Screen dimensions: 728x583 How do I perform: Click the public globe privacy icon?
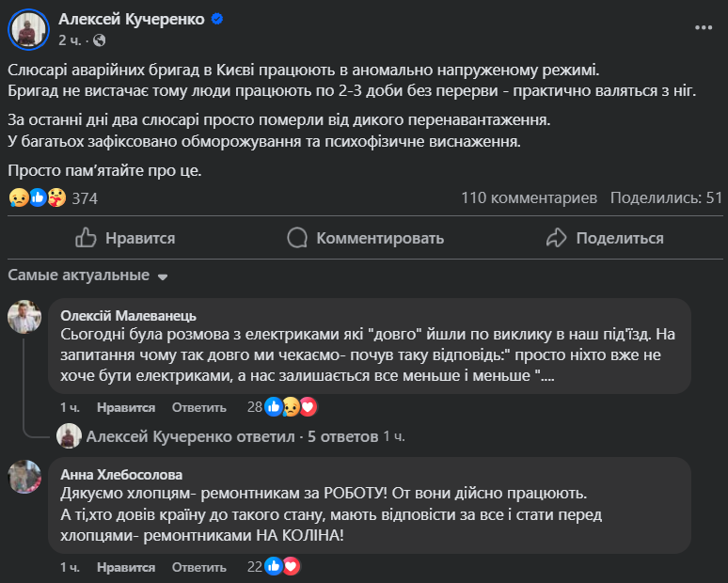(100, 39)
